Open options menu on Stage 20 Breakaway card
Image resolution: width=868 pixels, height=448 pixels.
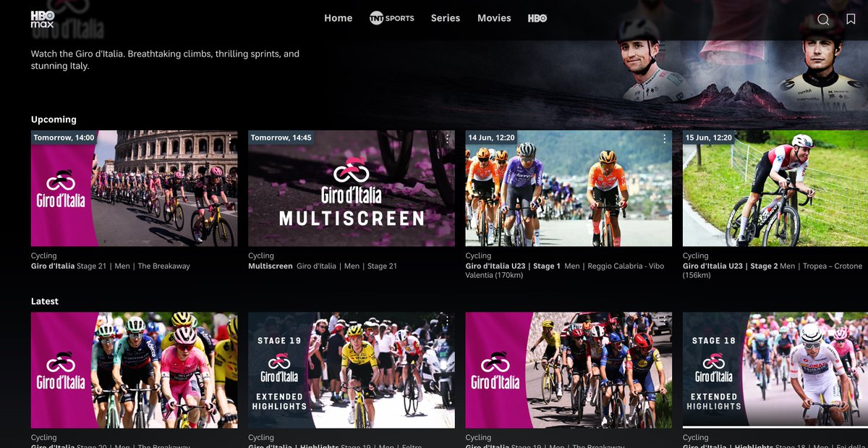tap(231, 320)
